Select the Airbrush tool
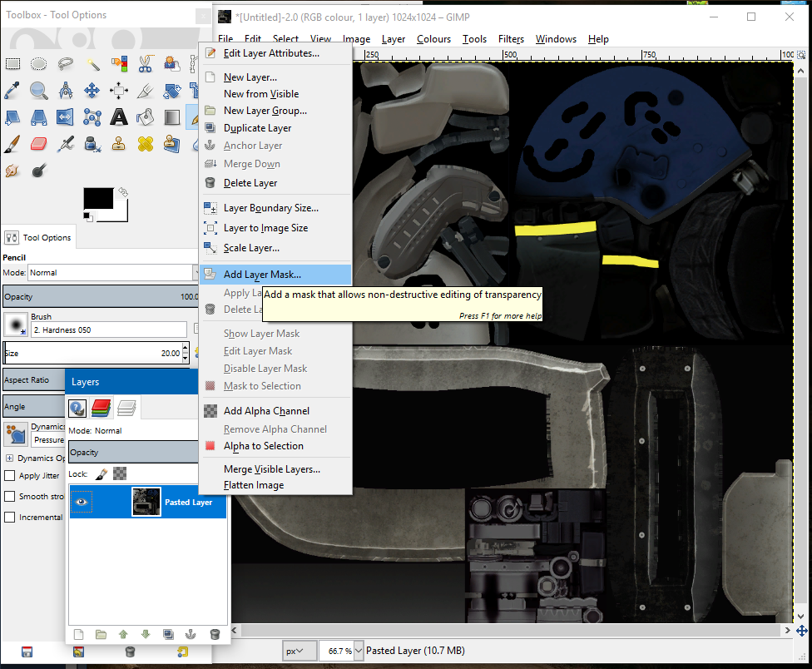The height and width of the screenshot is (669, 812). pos(65,144)
